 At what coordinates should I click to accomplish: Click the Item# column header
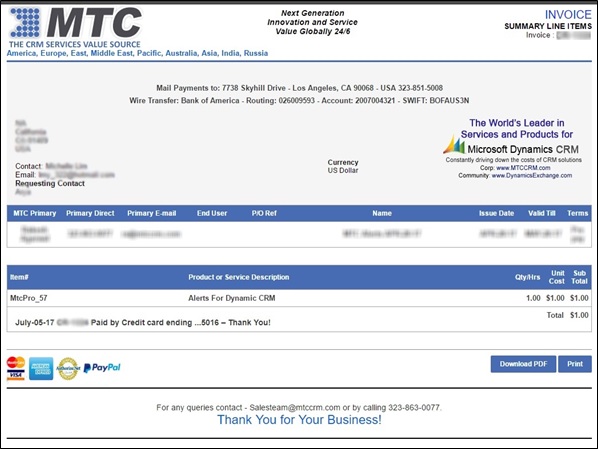coord(19,277)
